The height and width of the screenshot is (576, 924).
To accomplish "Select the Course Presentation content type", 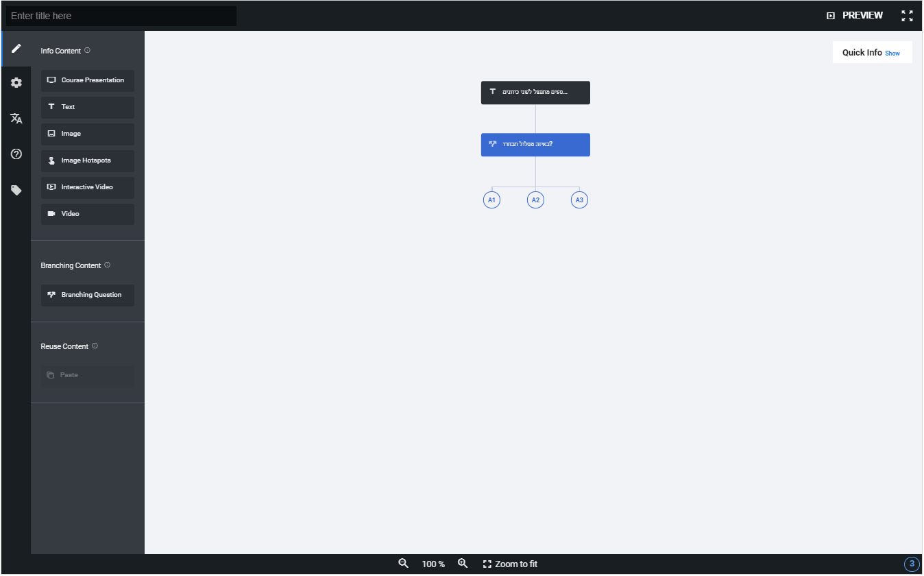I will (87, 80).
